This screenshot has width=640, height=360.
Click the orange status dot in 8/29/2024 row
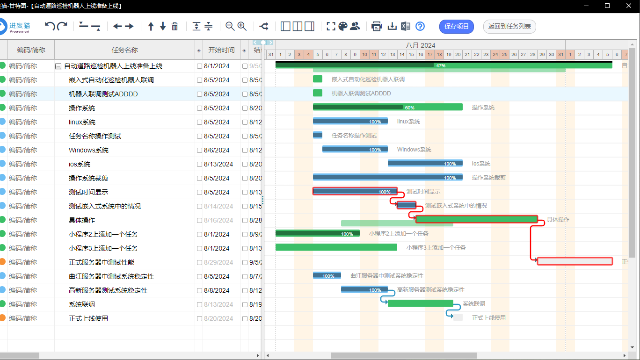(2, 262)
